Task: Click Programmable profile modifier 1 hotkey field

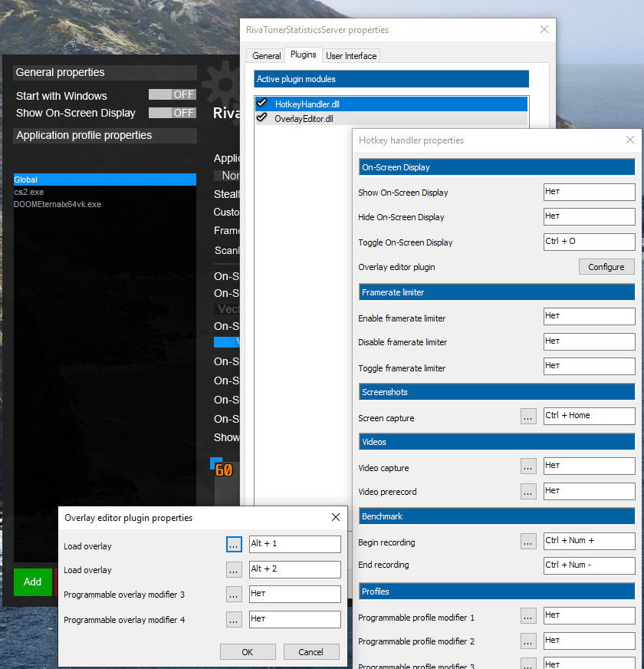Action: pos(589,615)
